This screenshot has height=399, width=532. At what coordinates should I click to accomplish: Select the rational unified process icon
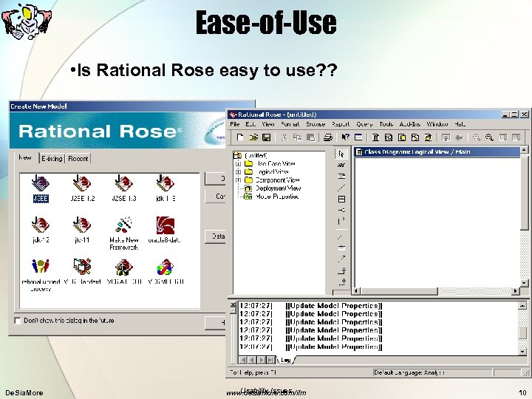pyautogui.click(x=41, y=275)
